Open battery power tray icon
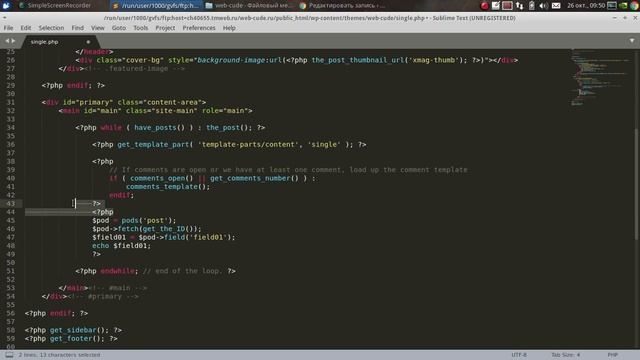Screen dimensions: 640x360 [531, 5]
